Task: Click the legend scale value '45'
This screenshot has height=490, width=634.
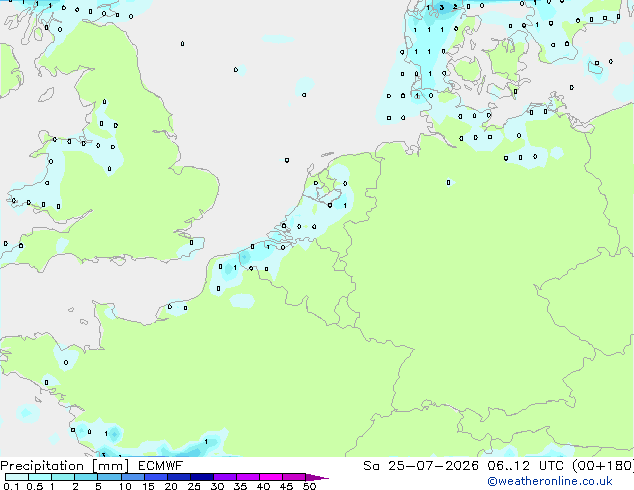Action: click(x=286, y=486)
